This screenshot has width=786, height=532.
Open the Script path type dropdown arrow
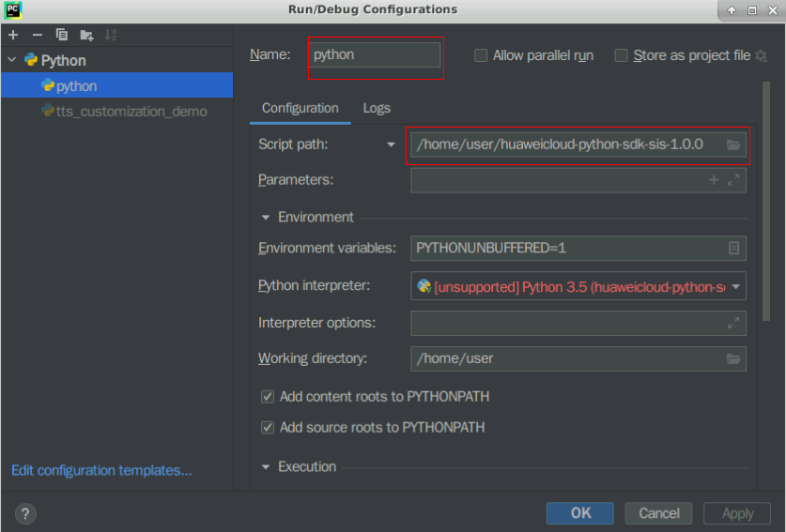coord(392,145)
